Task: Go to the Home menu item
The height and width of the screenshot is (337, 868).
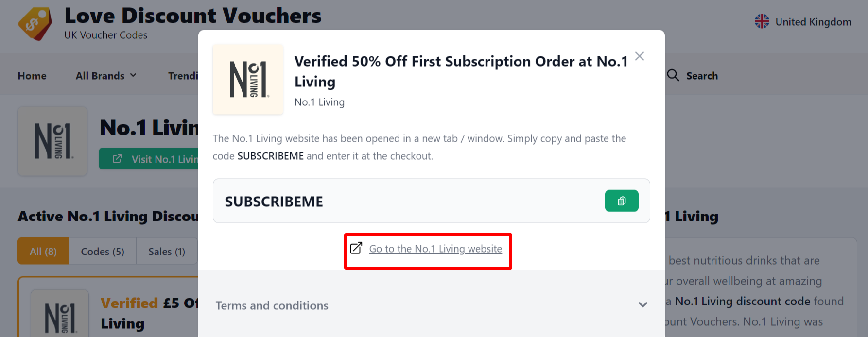Action: tap(32, 76)
